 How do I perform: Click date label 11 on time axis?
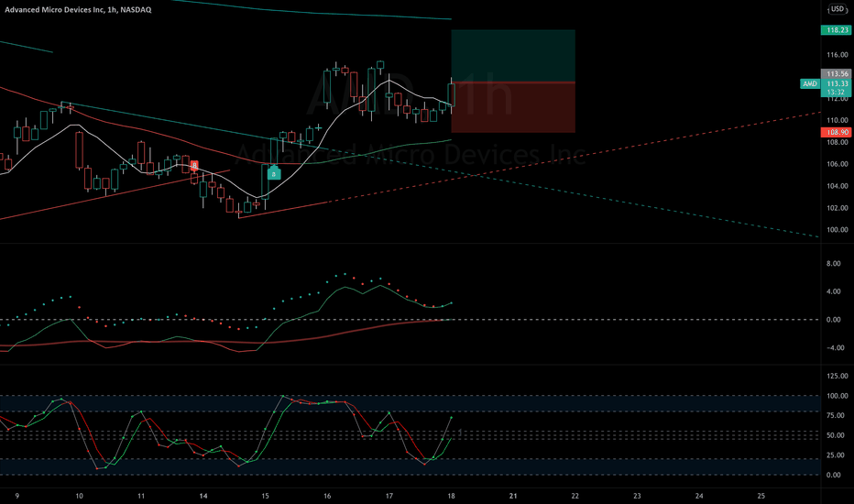141,496
